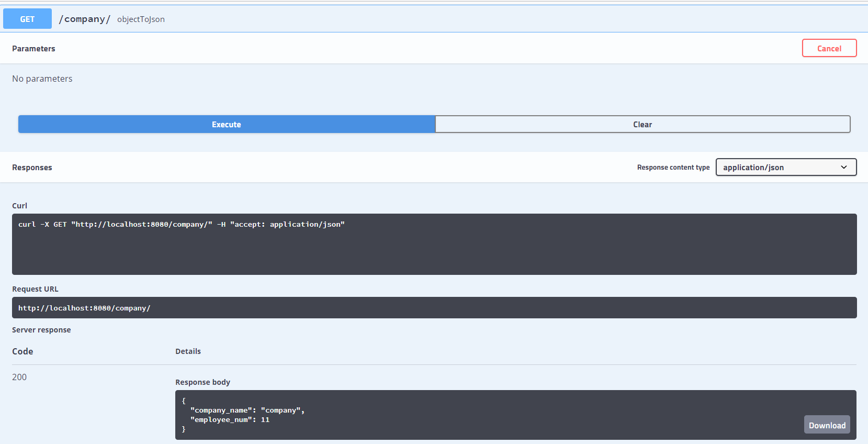Click the Clear button
Screen dimensions: 868x444
click(x=642, y=124)
